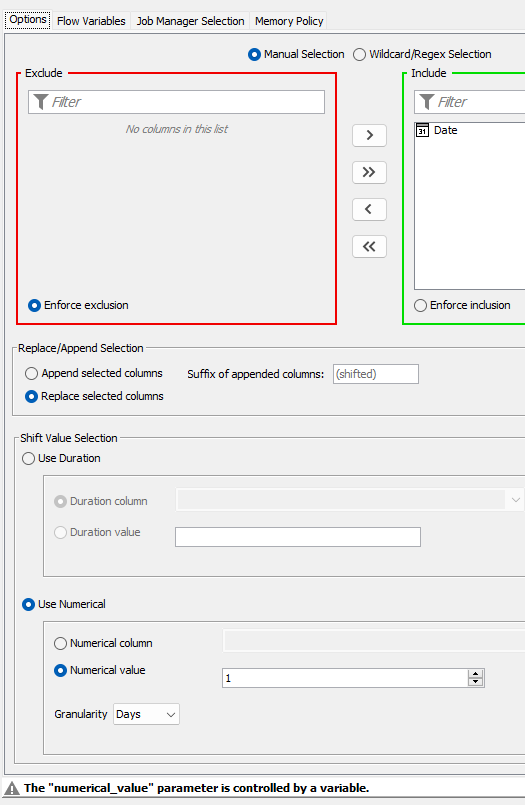Image resolution: width=525 pixels, height=805 pixels.
Task: Click the 'No columns in this list' text
Action: [x=177, y=129]
